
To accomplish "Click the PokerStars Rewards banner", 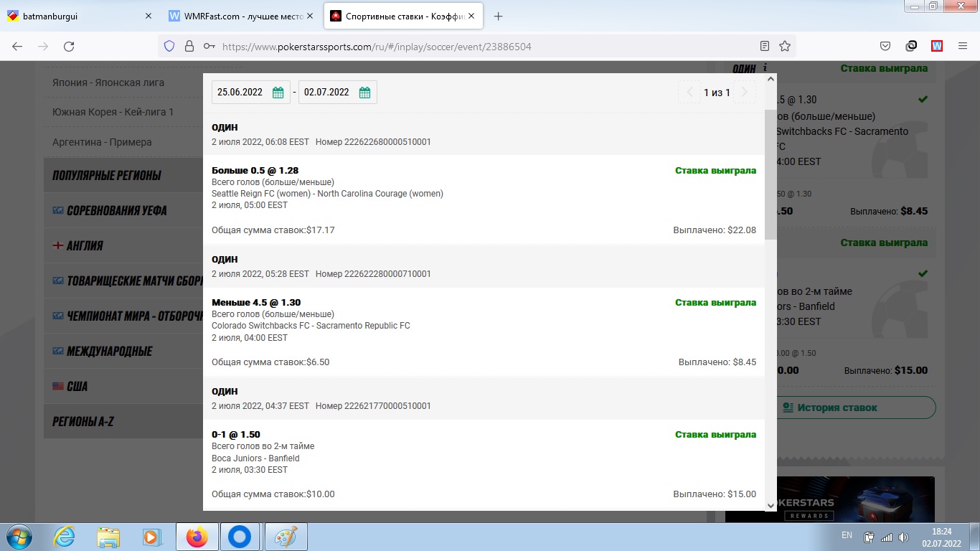I will point(829,499).
